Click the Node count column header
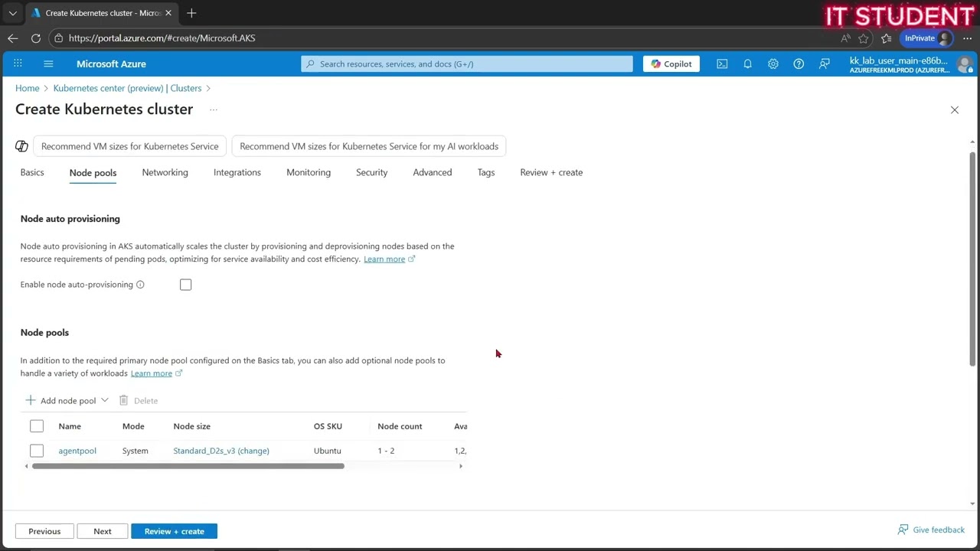Screen dimensions: 980x551 click(400, 426)
